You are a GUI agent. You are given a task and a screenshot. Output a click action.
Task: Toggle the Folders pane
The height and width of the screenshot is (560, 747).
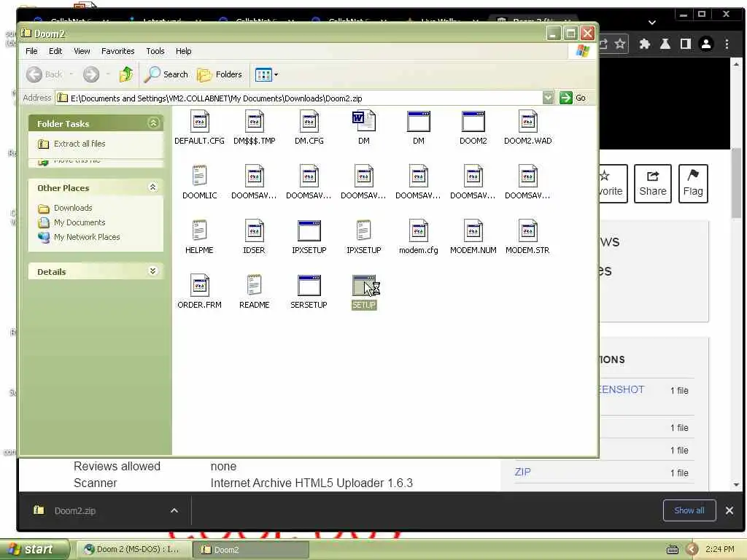pyautogui.click(x=220, y=74)
